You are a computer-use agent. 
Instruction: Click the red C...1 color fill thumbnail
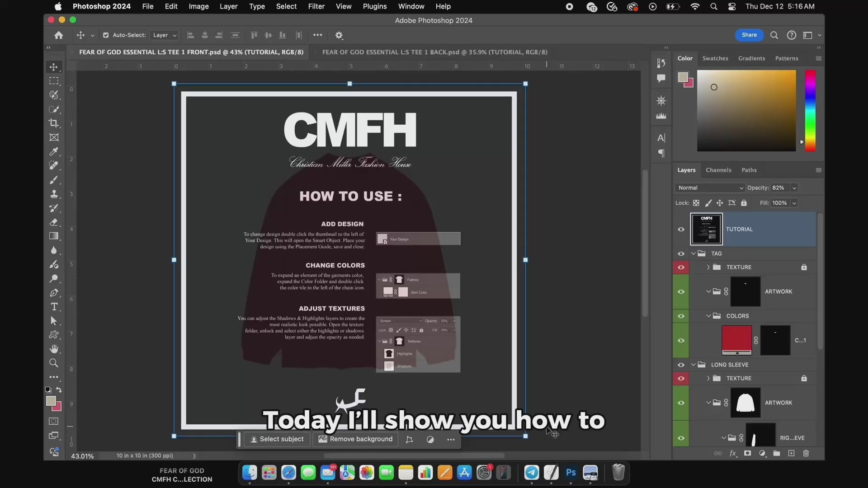click(737, 340)
